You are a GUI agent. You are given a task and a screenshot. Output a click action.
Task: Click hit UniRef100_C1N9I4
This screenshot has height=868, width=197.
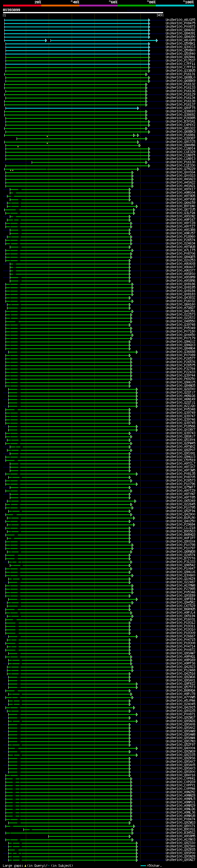point(180,149)
